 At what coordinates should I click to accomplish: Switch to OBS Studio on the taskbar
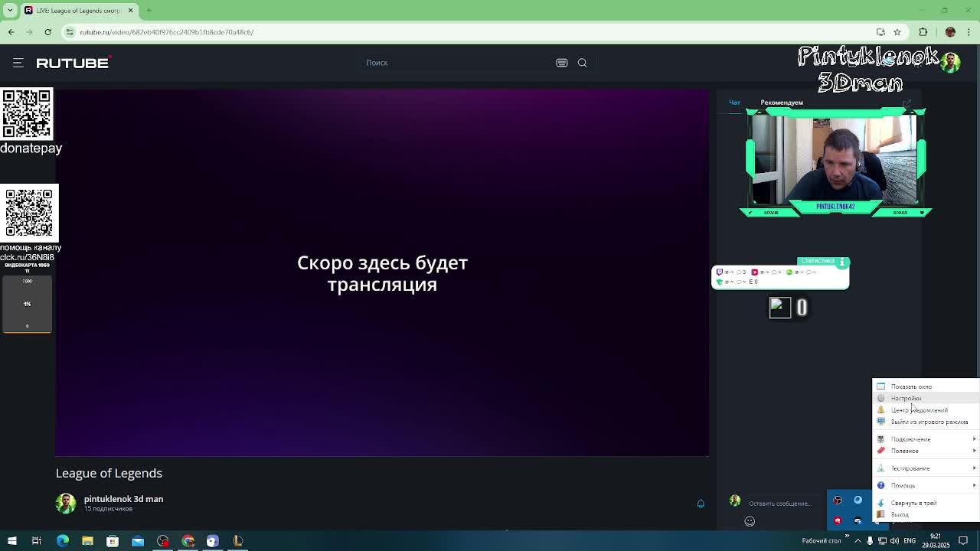pyautogui.click(x=163, y=541)
